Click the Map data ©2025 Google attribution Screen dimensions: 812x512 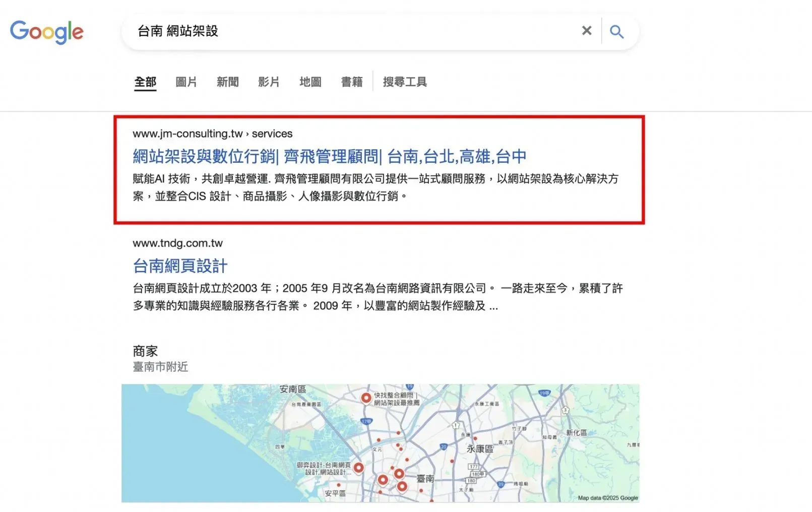click(608, 498)
